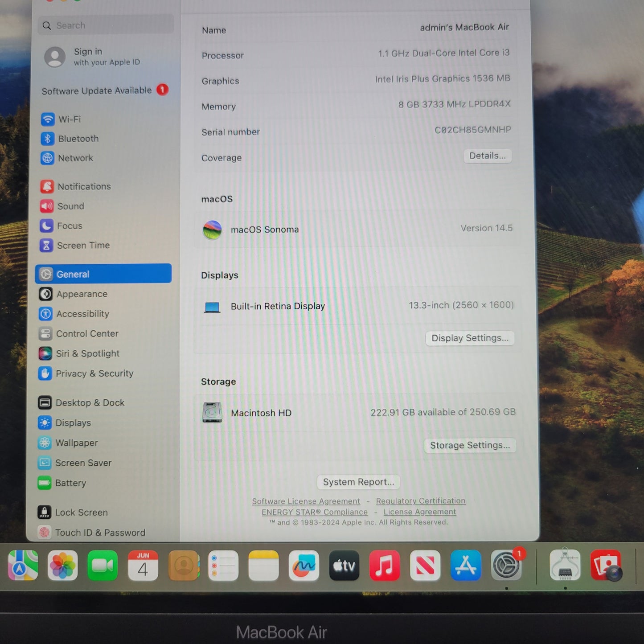Click Macintosh HD drive icon
The width and height of the screenshot is (644, 644).
pyautogui.click(x=212, y=412)
